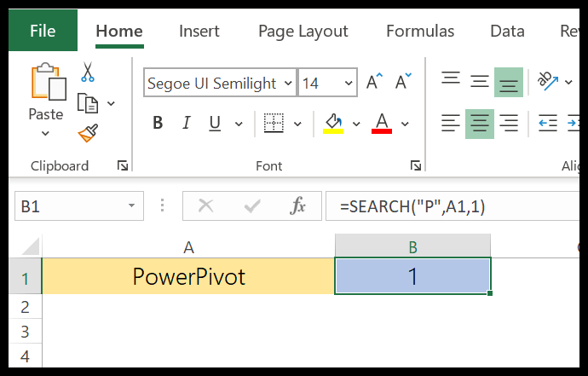The height and width of the screenshot is (376, 588).
Task: Open the File tab
Action: (x=43, y=31)
